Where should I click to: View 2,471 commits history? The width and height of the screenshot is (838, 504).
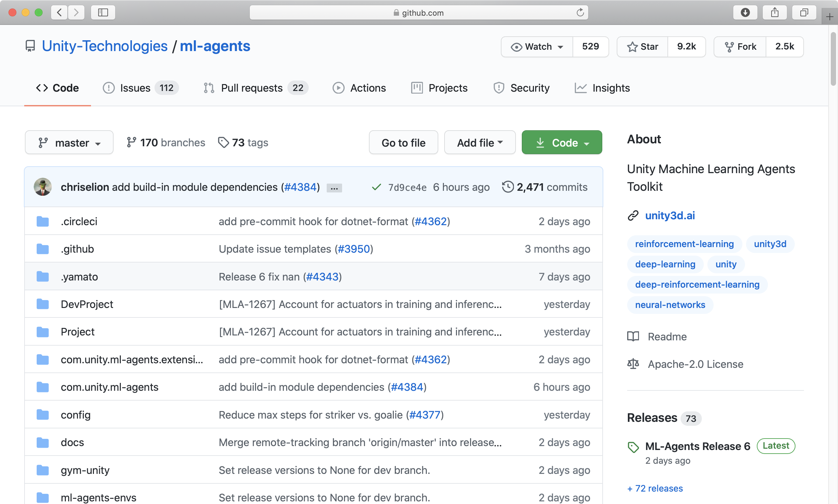[x=545, y=187]
